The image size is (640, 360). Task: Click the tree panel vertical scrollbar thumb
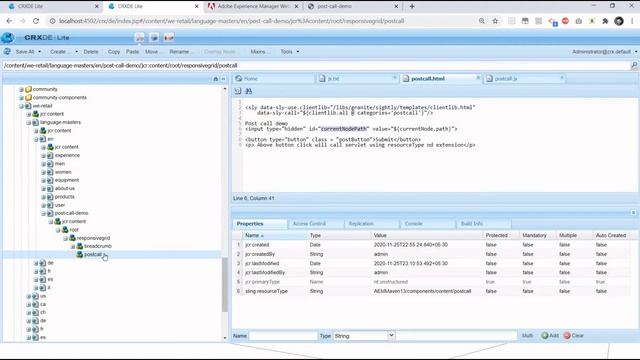224,285
